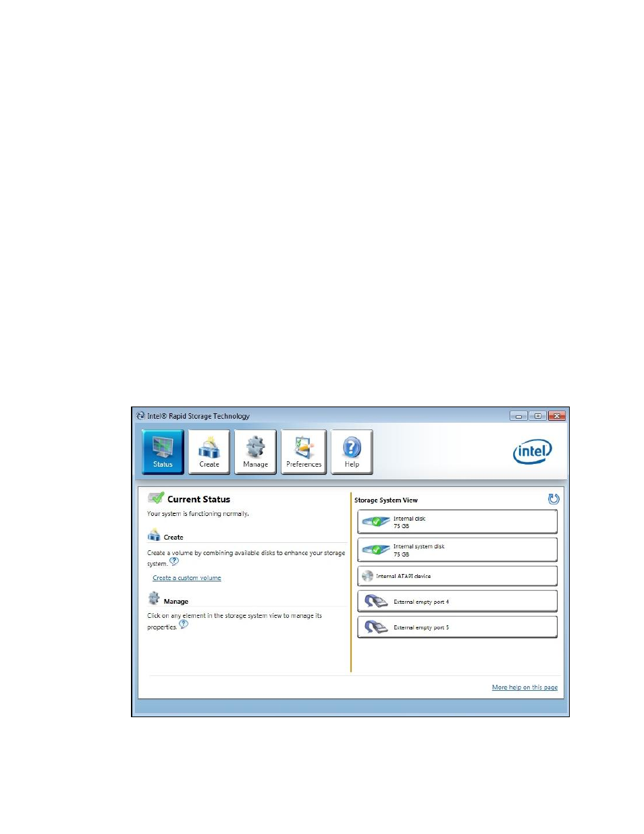Screen dimensions: 644x834
Task: Open the Create toolbar section
Action: (x=209, y=452)
